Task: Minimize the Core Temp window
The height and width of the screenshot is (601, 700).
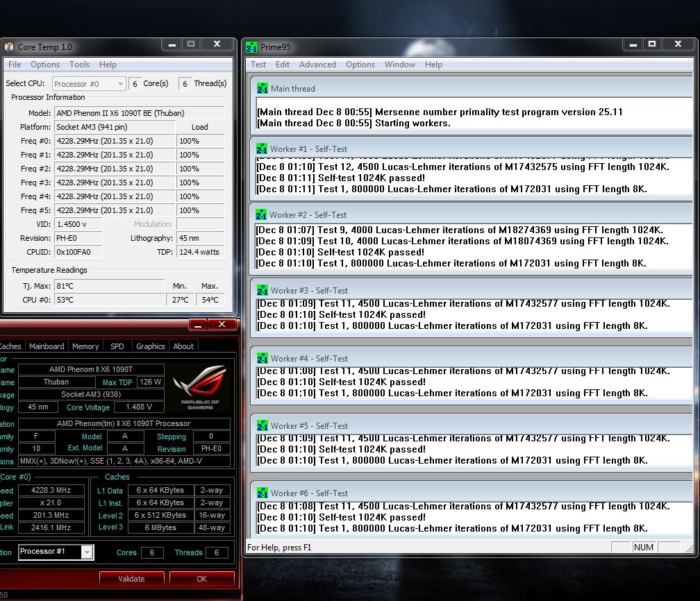Action: [172, 44]
